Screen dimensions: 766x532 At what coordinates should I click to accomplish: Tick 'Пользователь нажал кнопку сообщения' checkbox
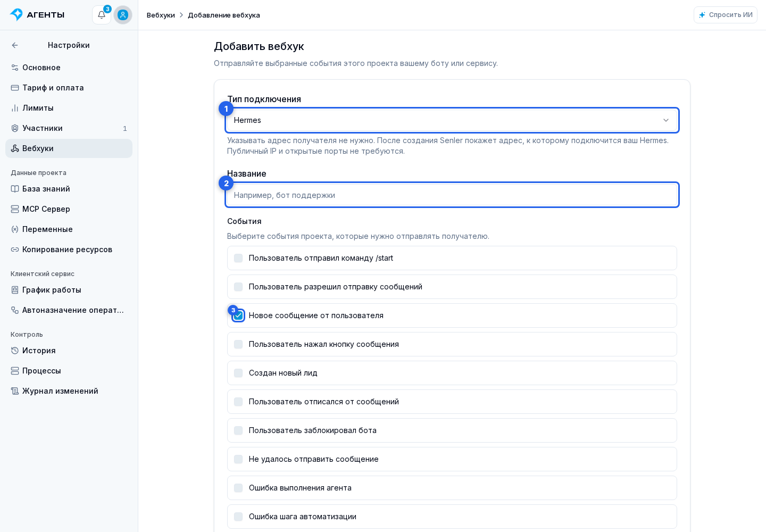pyautogui.click(x=238, y=344)
